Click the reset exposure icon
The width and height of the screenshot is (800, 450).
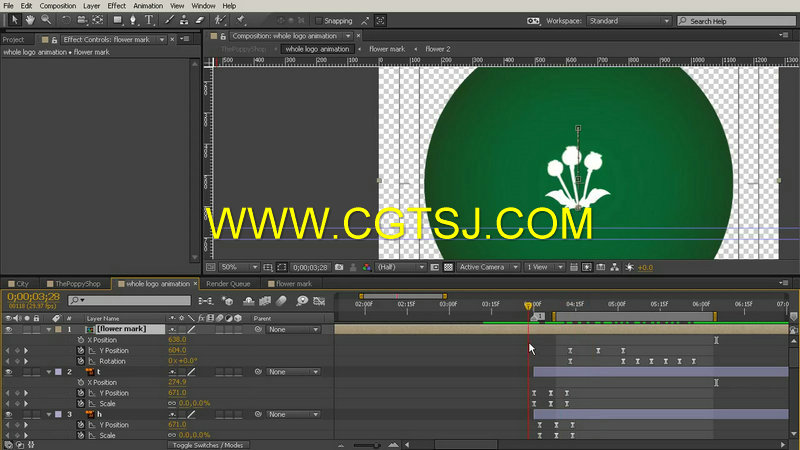[x=629, y=267]
